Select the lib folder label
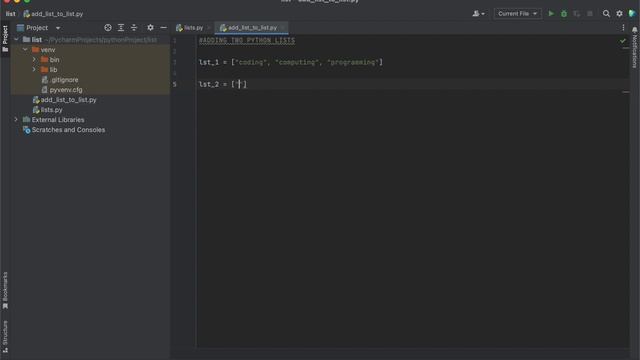Viewport: 640px width, 360px height. click(x=53, y=70)
